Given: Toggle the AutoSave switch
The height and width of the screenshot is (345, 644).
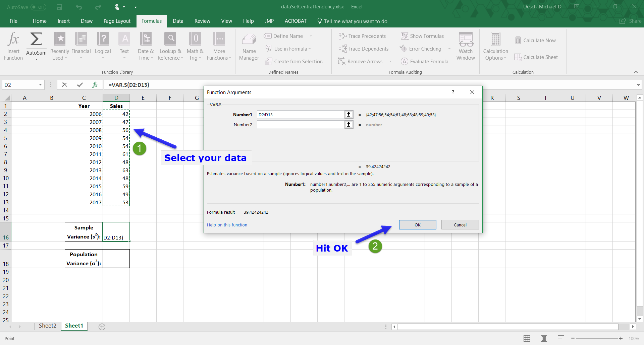Looking at the screenshot, I should (38, 7).
